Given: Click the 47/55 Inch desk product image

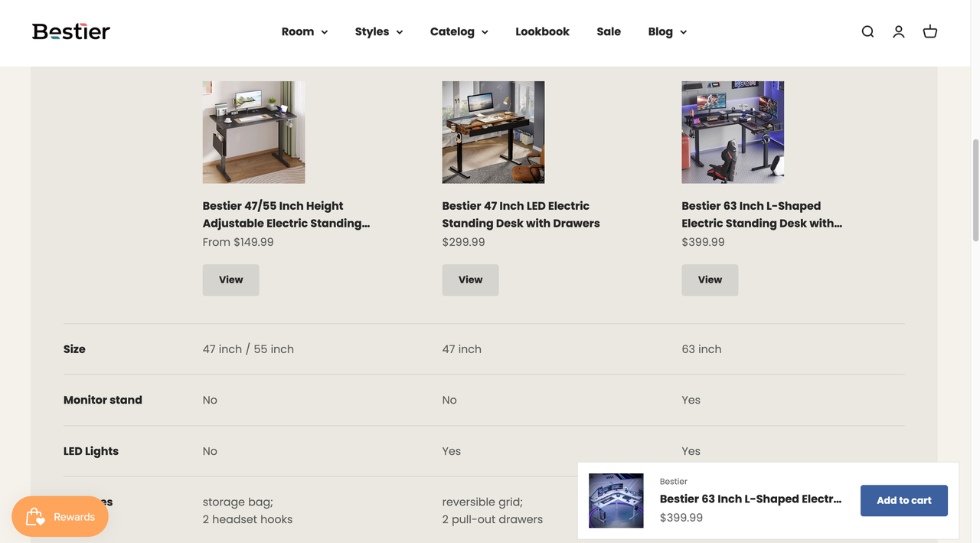Looking at the screenshot, I should [x=253, y=132].
